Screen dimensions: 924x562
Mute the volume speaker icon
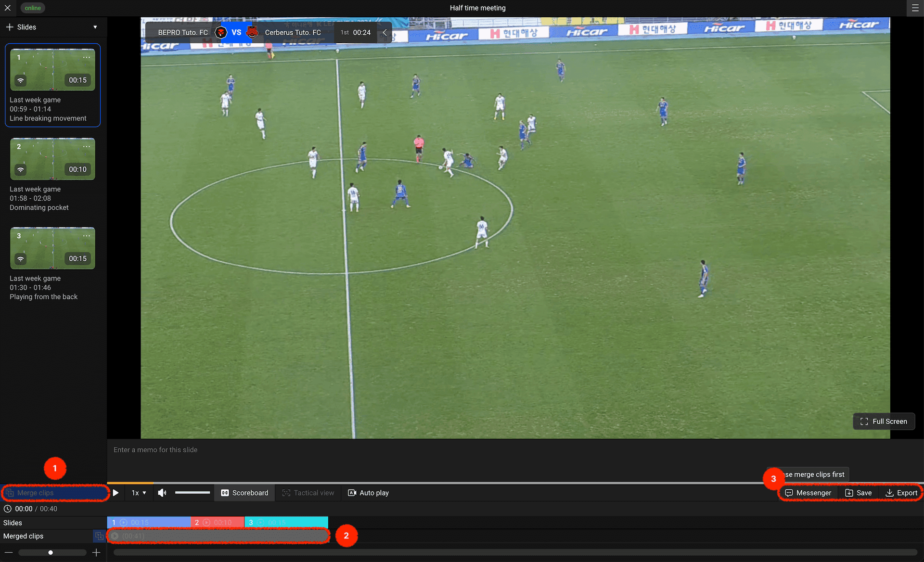[162, 493]
